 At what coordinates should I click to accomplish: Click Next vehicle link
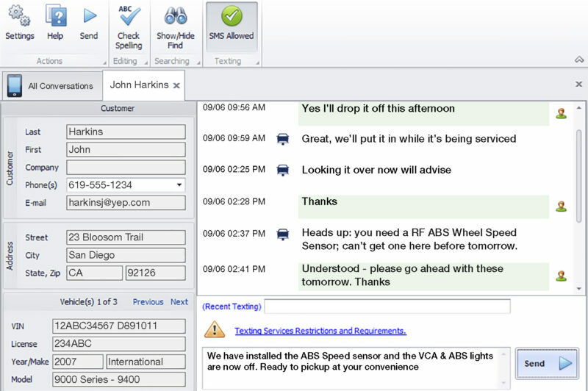[x=179, y=302]
